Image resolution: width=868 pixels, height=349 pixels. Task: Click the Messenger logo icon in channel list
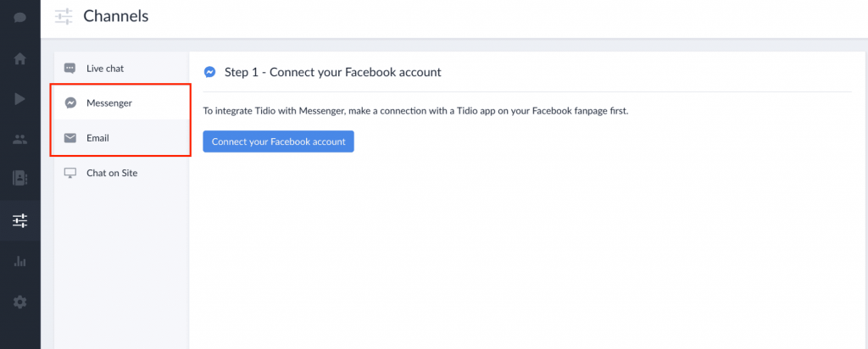click(x=70, y=102)
